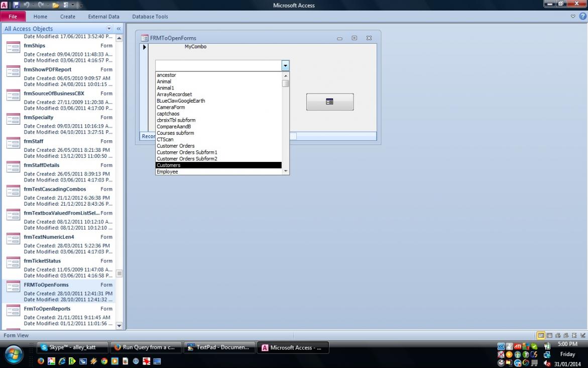Click the Open folder icon in Quick Access Toolbar
Image resolution: width=588 pixels, height=368 pixels.
(56, 5)
